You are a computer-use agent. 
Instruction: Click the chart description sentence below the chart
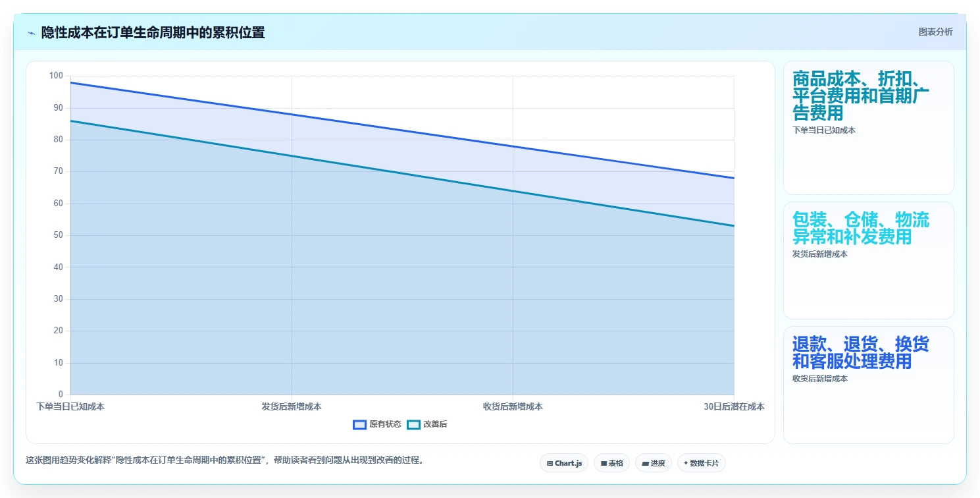pyautogui.click(x=224, y=460)
